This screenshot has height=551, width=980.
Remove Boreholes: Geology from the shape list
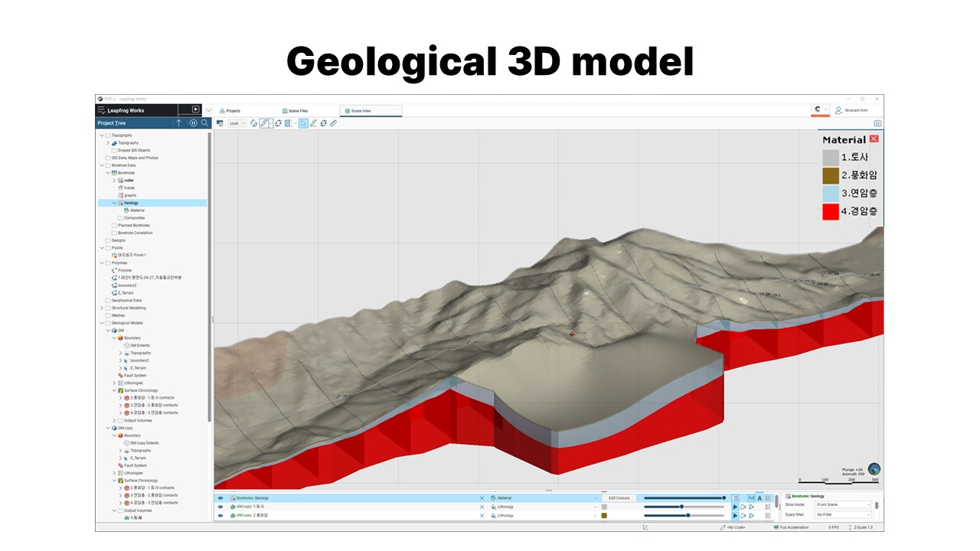tap(482, 498)
